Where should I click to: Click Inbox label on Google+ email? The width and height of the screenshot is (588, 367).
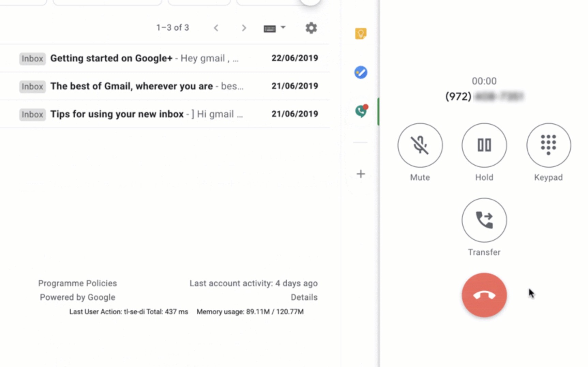(32, 59)
